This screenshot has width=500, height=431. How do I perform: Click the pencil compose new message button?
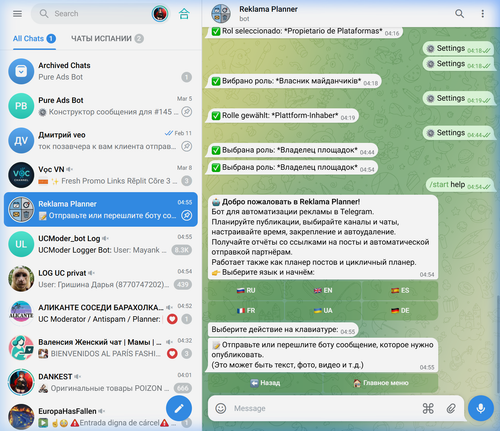click(179, 408)
